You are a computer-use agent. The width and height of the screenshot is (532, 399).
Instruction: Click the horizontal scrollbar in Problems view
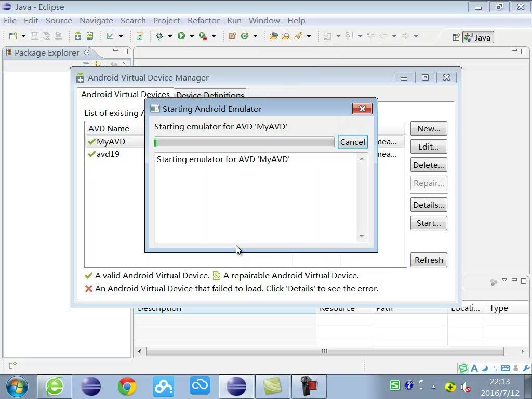pos(325,351)
